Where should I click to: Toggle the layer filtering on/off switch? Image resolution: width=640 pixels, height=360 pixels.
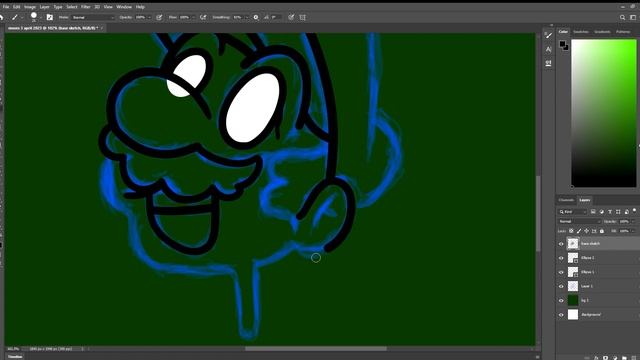point(634,211)
